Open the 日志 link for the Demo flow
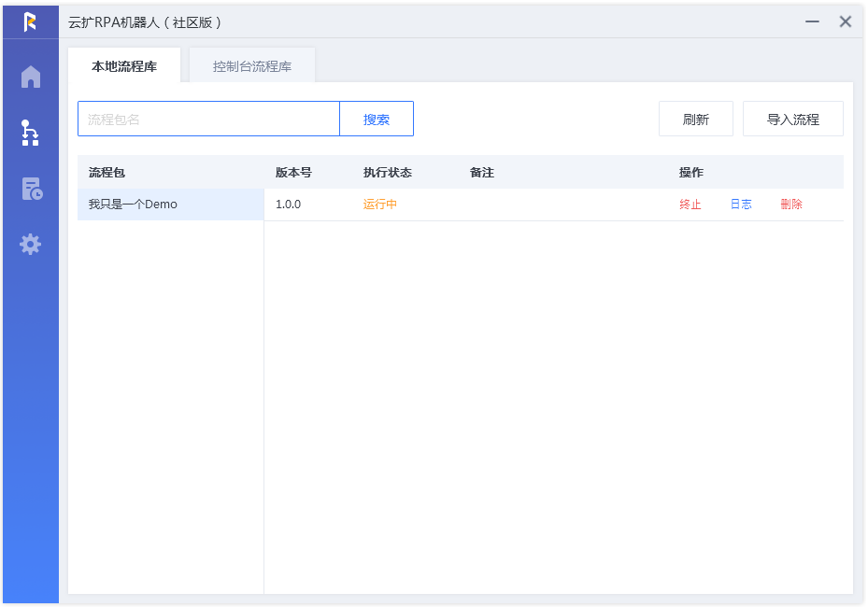 (741, 205)
